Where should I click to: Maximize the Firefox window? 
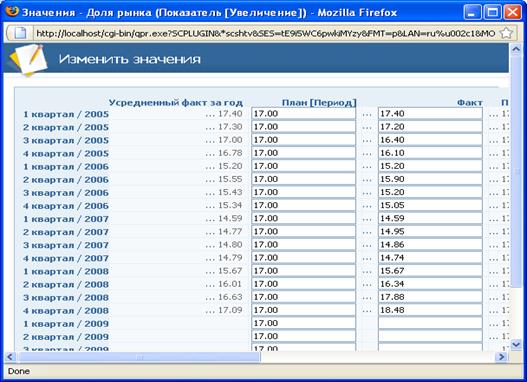492,13
